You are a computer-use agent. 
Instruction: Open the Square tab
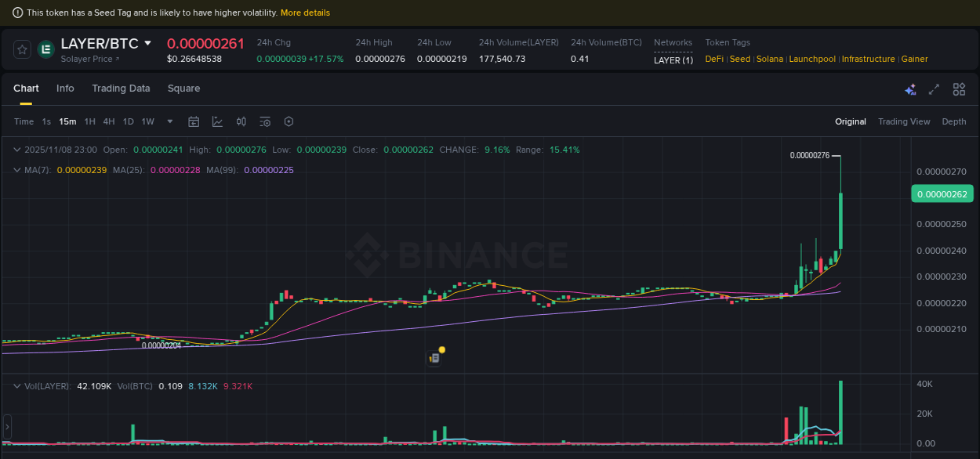(x=183, y=89)
